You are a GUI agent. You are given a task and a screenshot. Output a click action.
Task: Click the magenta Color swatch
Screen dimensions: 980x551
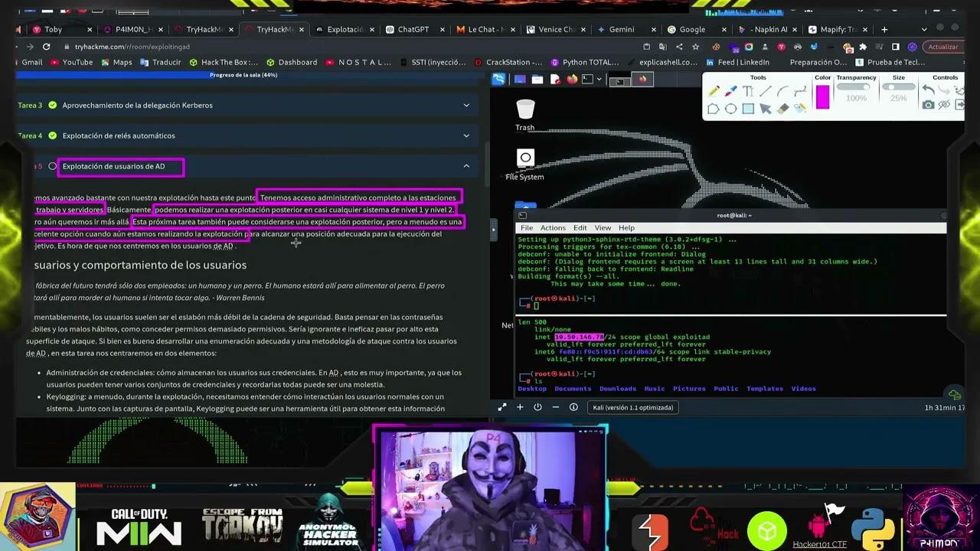822,97
